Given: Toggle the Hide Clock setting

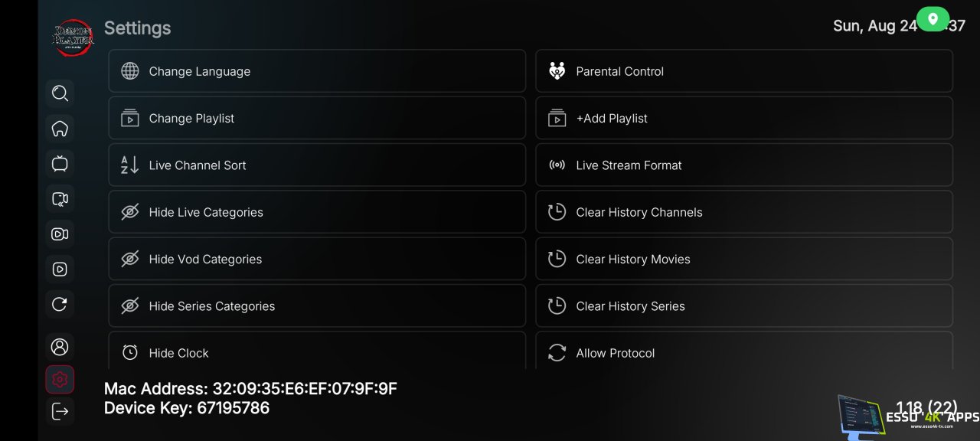Looking at the screenshot, I should coord(317,352).
